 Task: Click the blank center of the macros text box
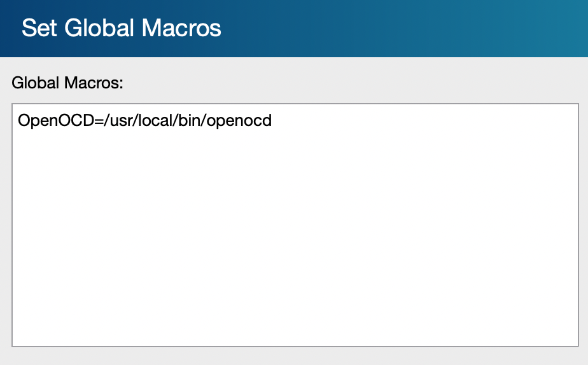click(295, 225)
